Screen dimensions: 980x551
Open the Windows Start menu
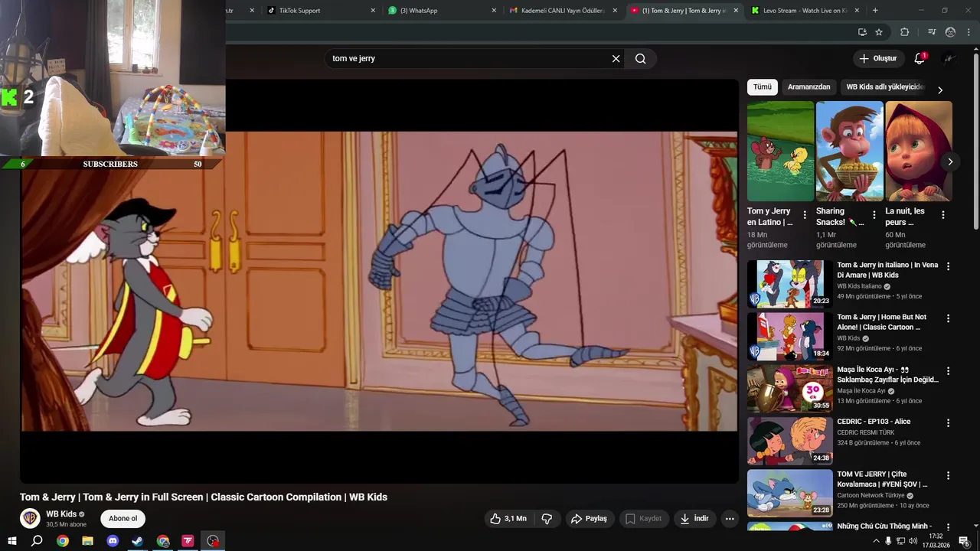point(12,541)
